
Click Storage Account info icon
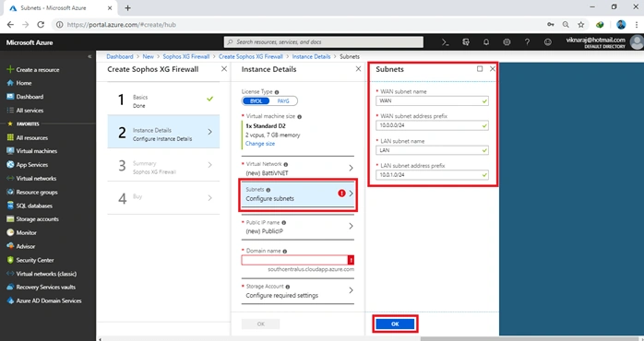(x=288, y=287)
